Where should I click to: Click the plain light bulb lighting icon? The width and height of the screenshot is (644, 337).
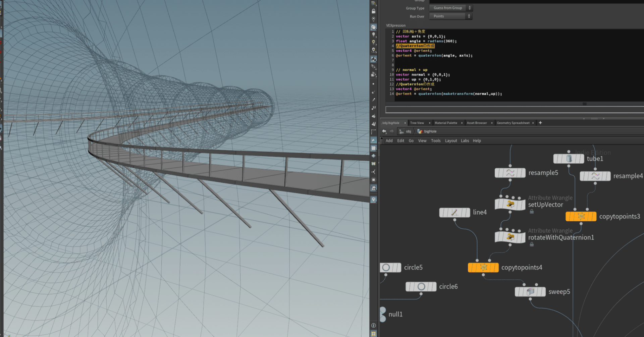click(373, 35)
